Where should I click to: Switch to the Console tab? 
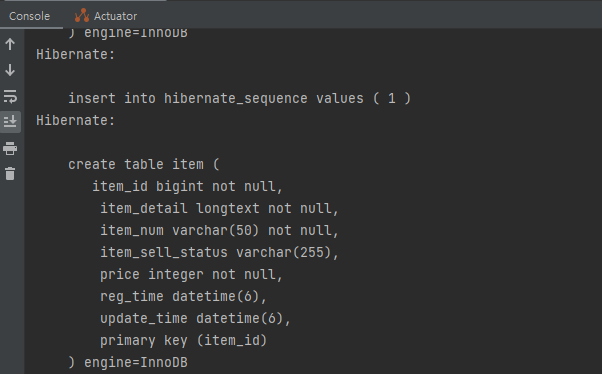pos(30,16)
